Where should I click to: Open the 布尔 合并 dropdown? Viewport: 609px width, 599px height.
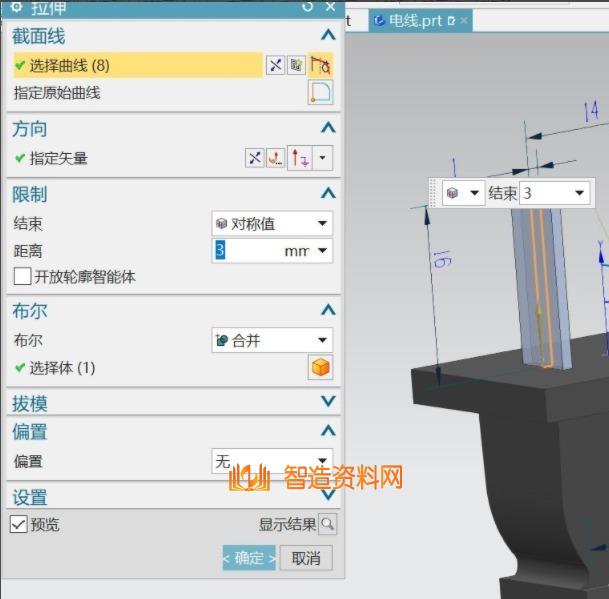coord(272,340)
